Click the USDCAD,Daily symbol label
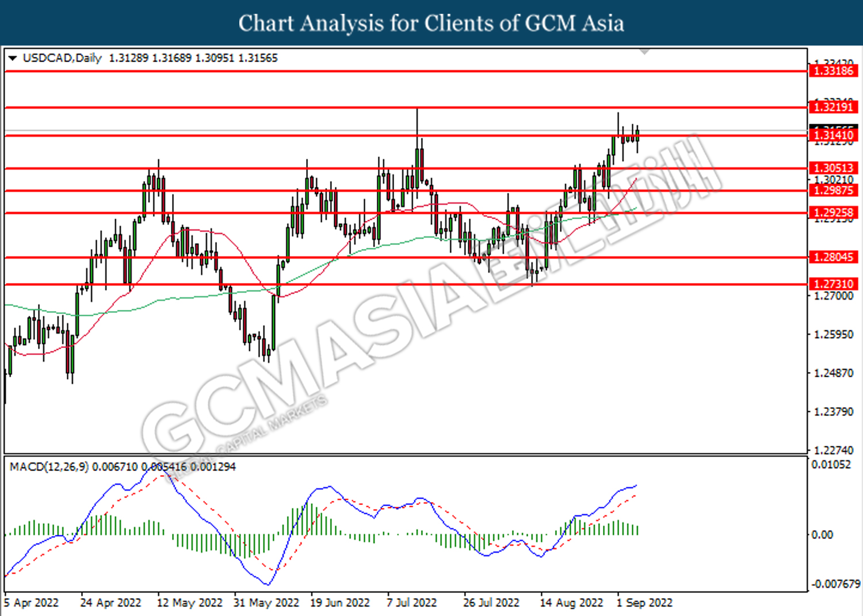 click(62, 58)
